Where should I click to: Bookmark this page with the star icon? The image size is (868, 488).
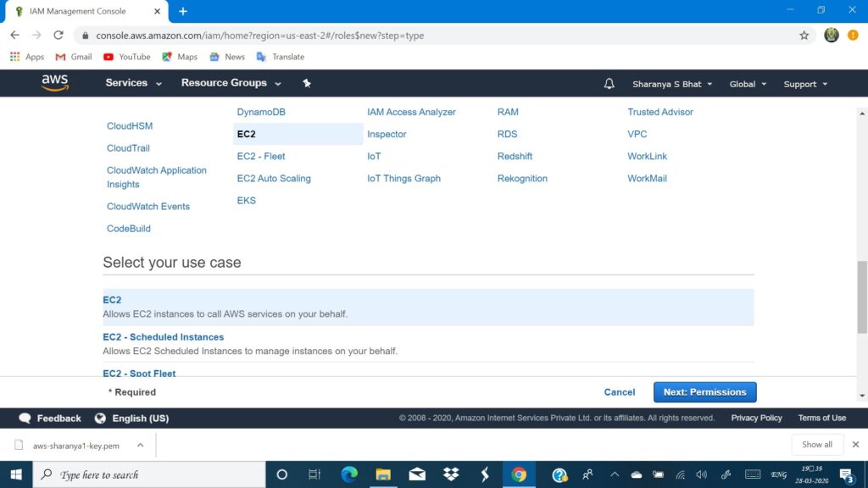pos(804,36)
